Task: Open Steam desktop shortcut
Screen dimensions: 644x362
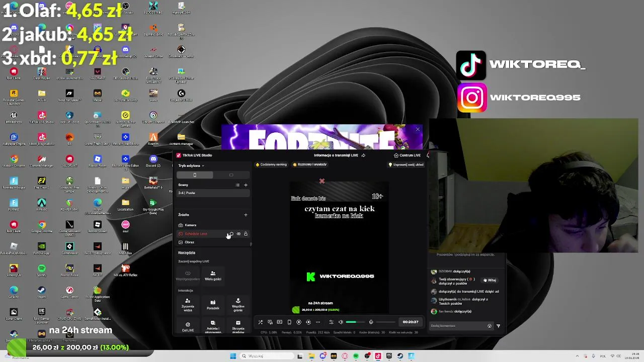Action: pyautogui.click(x=42, y=292)
